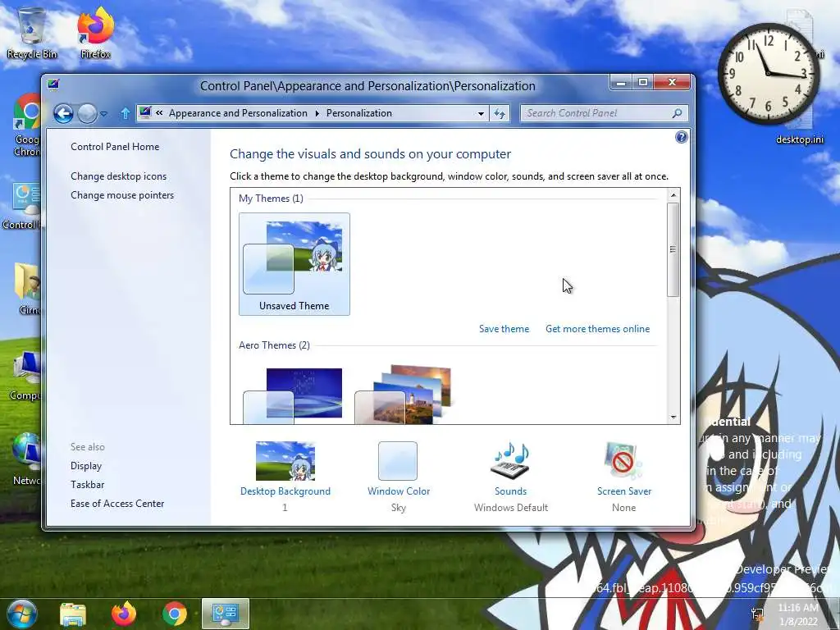This screenshot has height=630, width=840.
Task: Close the Personalization window
Action: click(x=672, y=83)
